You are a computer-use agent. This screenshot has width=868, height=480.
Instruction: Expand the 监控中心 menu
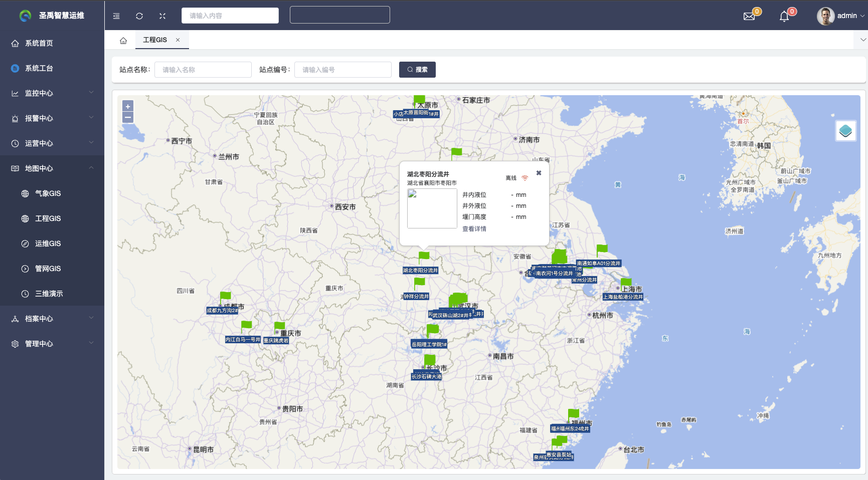52,93
